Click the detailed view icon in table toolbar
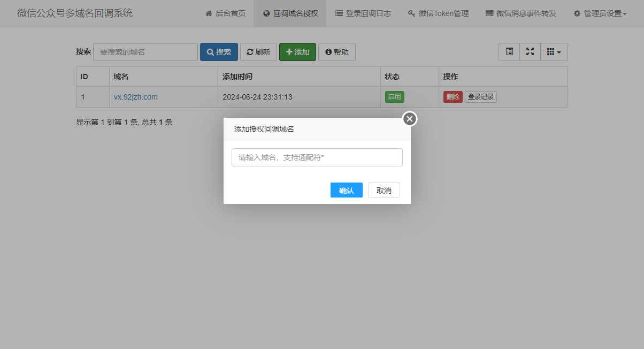The image size is (644, 349). click(509, 52)
